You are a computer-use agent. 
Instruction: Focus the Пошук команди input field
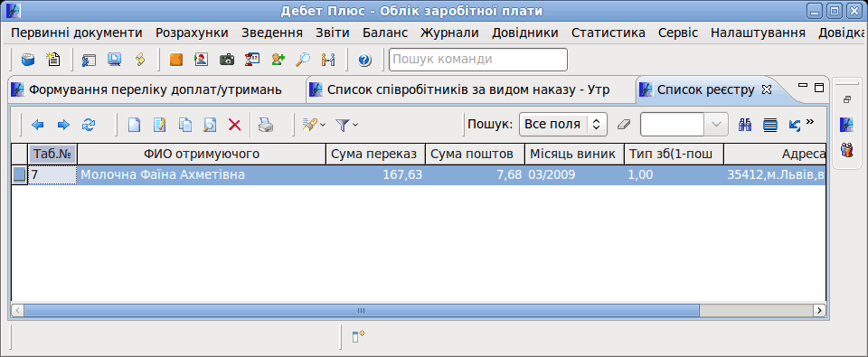coord(478,60)
